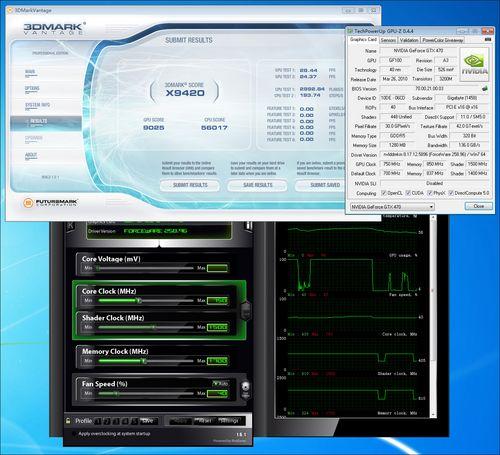Screen dimensions: 500x455
Task: Click the 3DMark Vantage title bar icon
Action: tap(9, 10)
